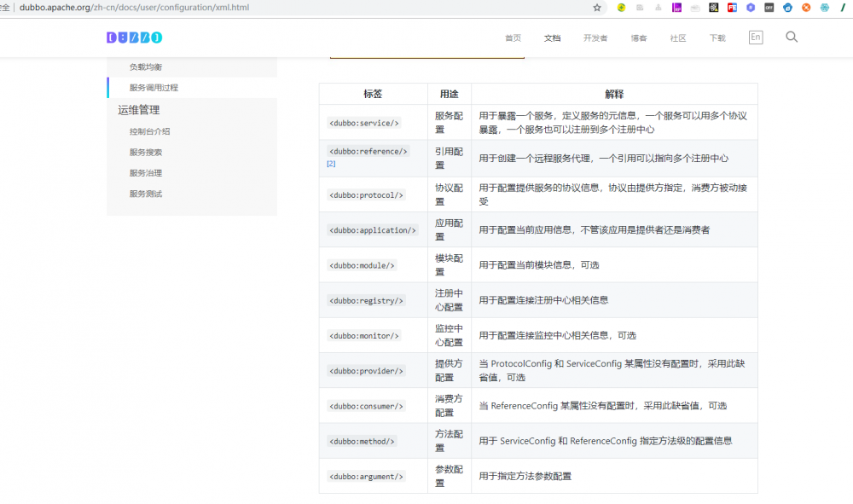Click the [2] footnote link under dubbo:reference
This screenshot has height=504, width=853.
pos(331,164)
